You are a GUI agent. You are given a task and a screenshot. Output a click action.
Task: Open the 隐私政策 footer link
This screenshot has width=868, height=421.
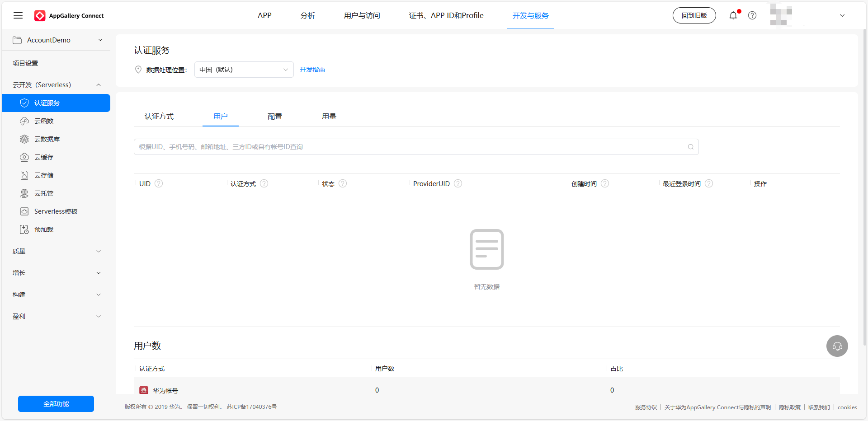(x=789, y=407)
